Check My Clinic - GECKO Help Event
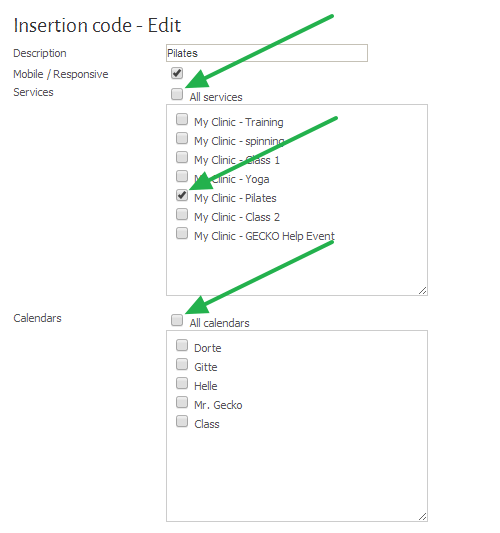Screen dimensions: 500x533 pos(182,234)
